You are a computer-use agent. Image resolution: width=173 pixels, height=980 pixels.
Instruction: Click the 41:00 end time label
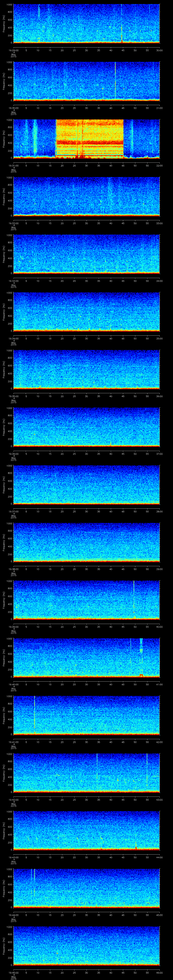(x=159, y=684)
